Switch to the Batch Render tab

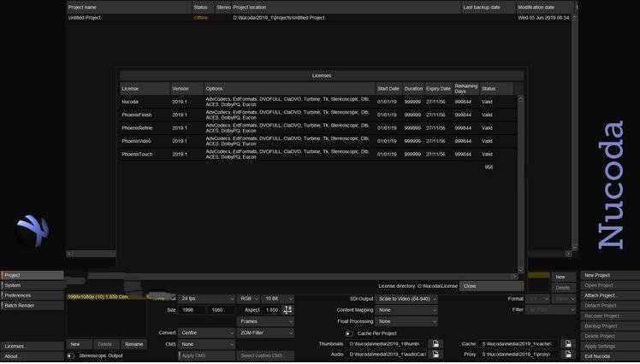(33, 306)
